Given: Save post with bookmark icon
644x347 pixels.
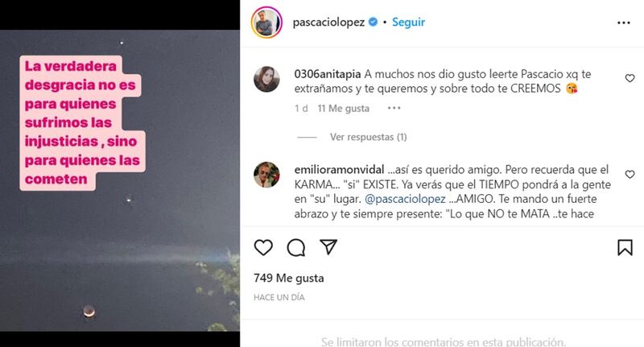Looking at the screenshot, I should tap(625, 247).
